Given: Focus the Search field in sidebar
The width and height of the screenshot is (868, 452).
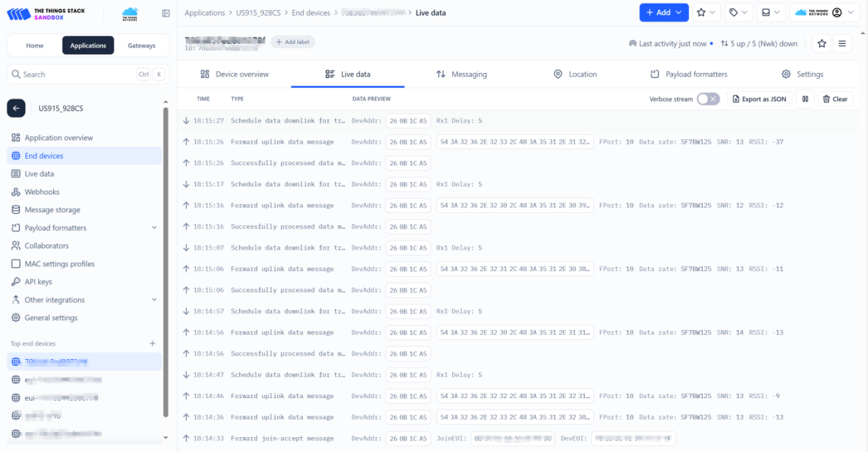Looking at the screenshot, I should pyautogui.click(x=88, y=74).
